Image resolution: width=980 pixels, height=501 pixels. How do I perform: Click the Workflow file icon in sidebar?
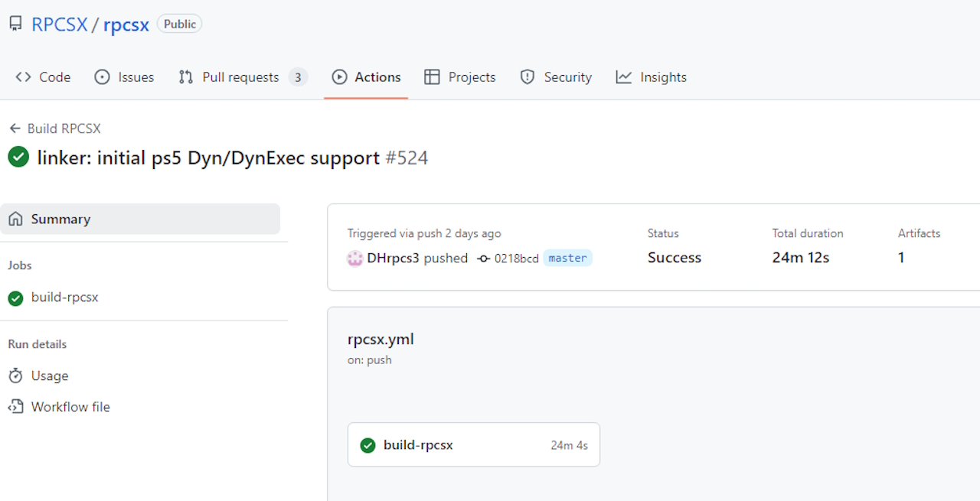pos(15,407)
